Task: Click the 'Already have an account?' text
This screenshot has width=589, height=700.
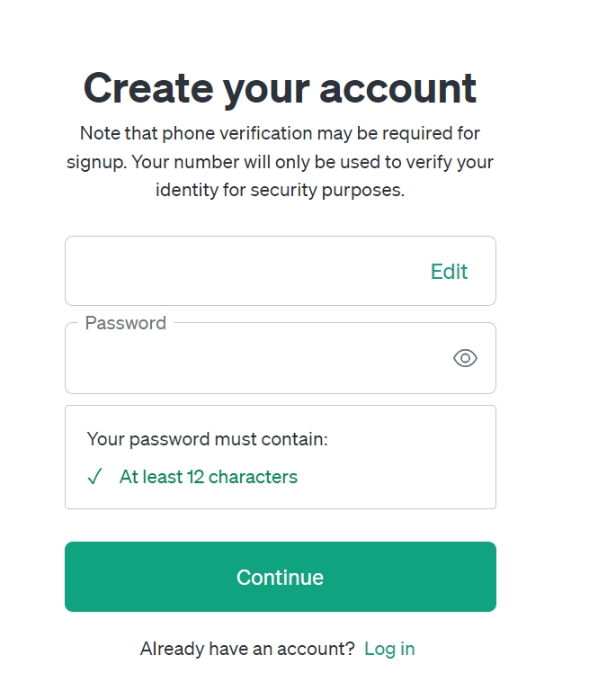Action: click(247, 649)
